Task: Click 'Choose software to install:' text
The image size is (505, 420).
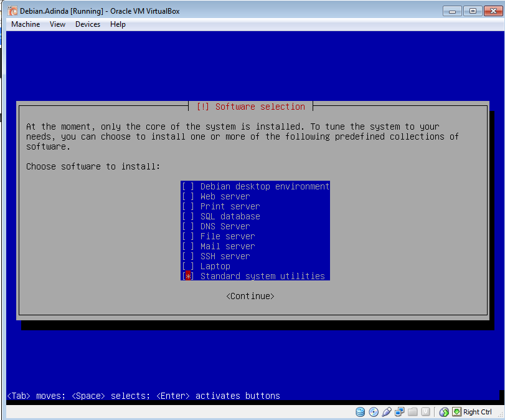Action: [x=93, y=166]
